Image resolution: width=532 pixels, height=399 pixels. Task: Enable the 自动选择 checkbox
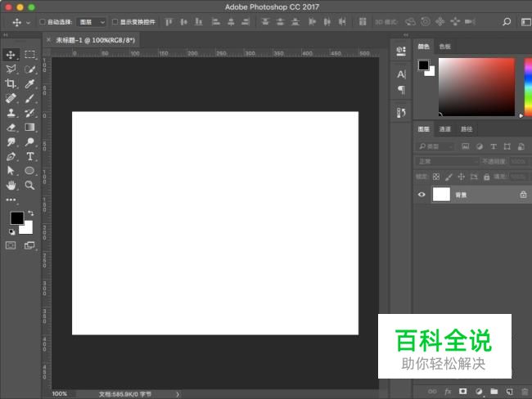tap(43, 22)
